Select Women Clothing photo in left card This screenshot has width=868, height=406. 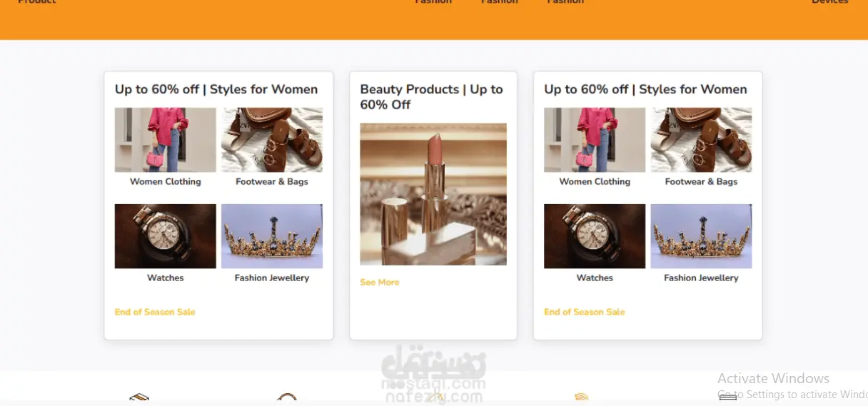(x=166, y=140)
